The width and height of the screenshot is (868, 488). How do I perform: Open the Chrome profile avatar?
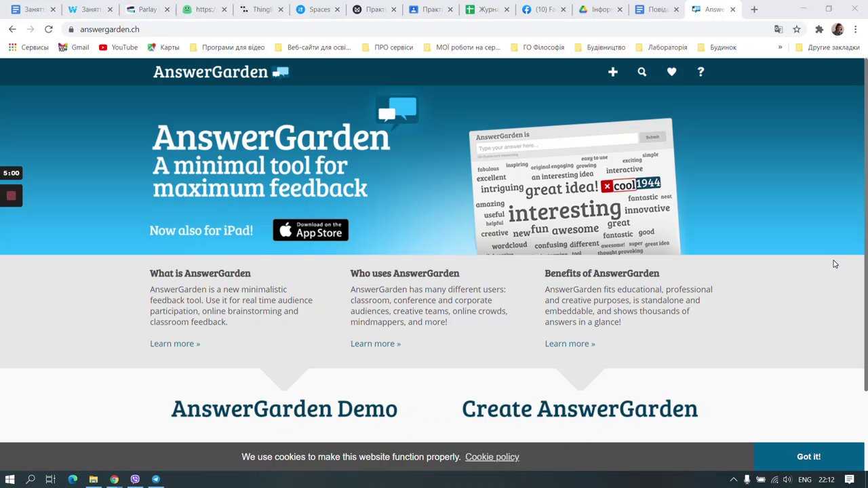(837, 29)
